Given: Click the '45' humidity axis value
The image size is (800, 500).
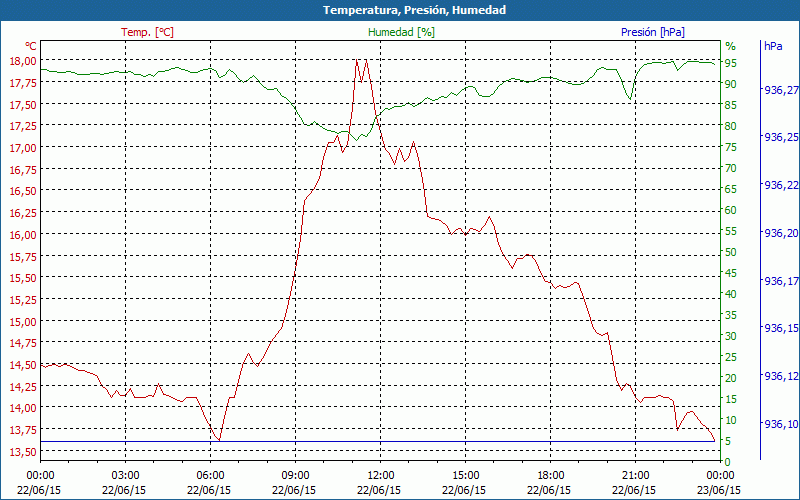Looking at the screenshot, I should coord(731,273).
